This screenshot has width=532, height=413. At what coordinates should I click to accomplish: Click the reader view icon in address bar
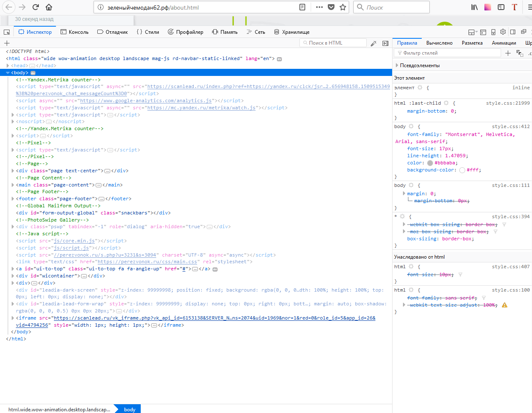click(302, 7)
